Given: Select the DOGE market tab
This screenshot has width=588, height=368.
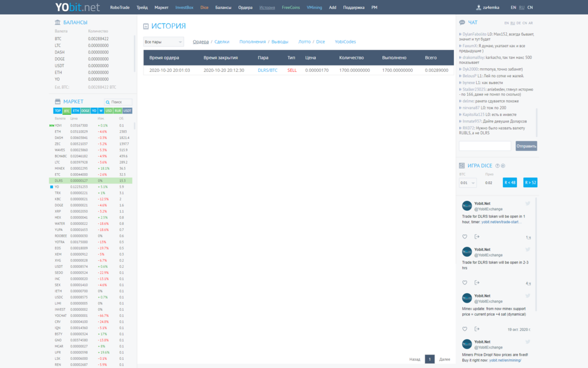Looking at the screenshot, I should point(85,111).
